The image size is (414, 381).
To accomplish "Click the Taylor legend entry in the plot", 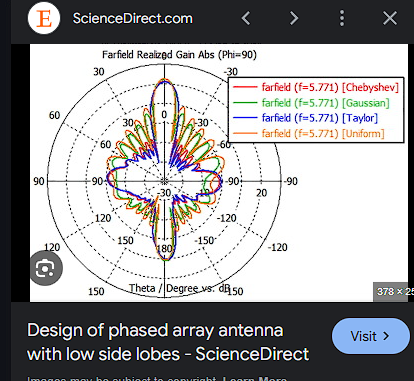I will click(x=305, y=118).
